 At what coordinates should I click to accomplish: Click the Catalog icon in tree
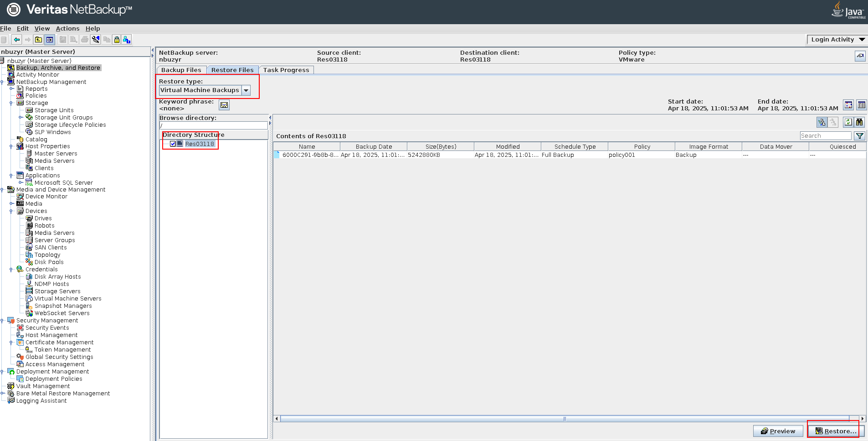(x=20, y=140)
